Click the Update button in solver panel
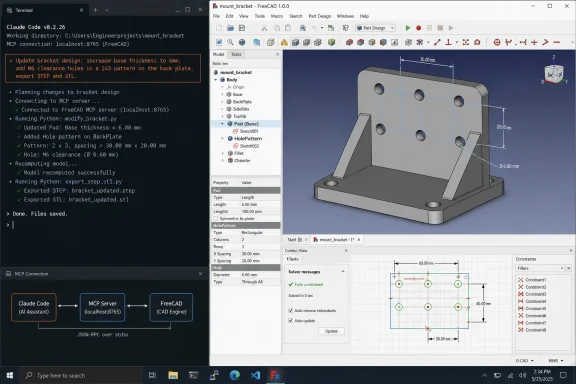Viewport: 576px width, 384px height. click(x=331, y=331)
